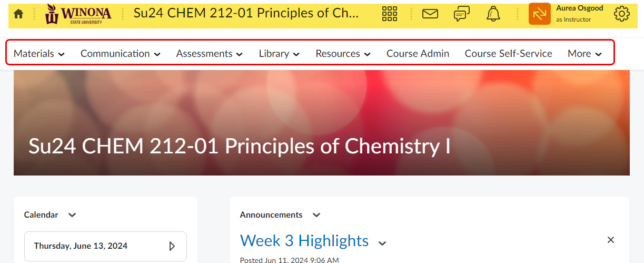This screenshot has width=644, height=263.
Task: Click the Su24 CHEM 212-01 course title link
Action: pos(246,14)
